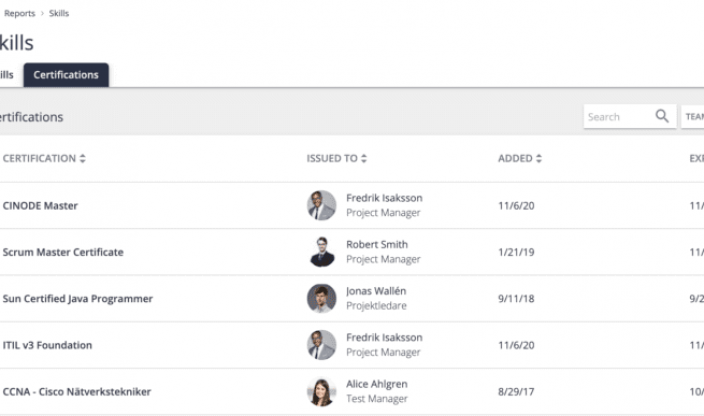Sort by Issued To column arrows
The image size is (704, 416).
364,159
